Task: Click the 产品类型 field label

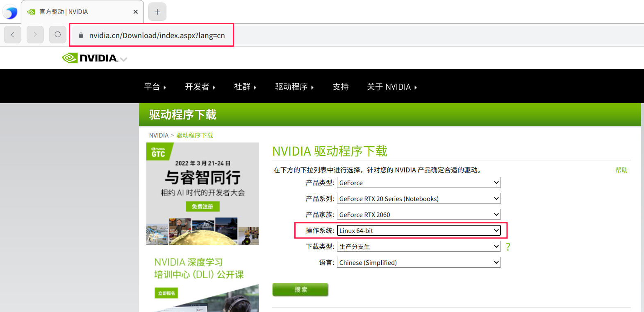Action: coord(320,183)
